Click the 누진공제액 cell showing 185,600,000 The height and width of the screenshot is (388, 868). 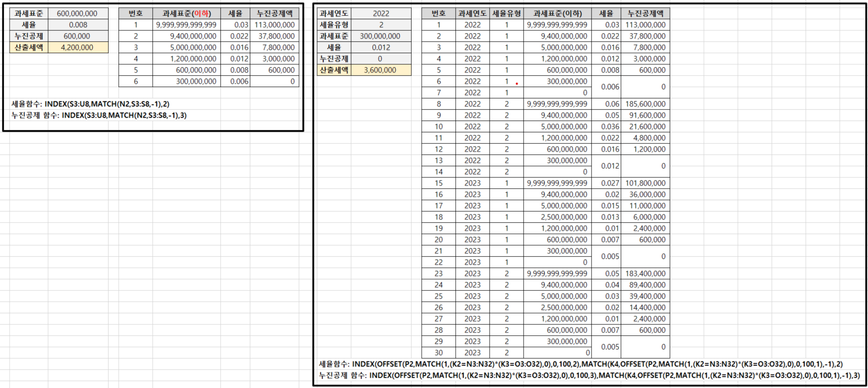point(645,104)
